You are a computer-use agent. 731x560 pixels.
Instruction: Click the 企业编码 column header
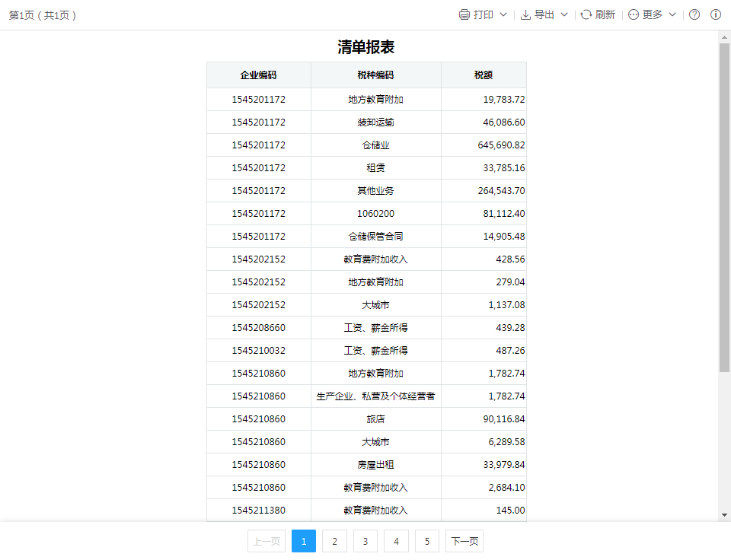[x=259, y=75]
